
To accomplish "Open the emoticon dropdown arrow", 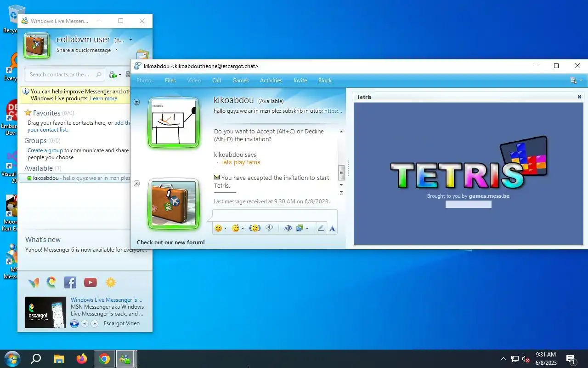I will click(225, 229).
